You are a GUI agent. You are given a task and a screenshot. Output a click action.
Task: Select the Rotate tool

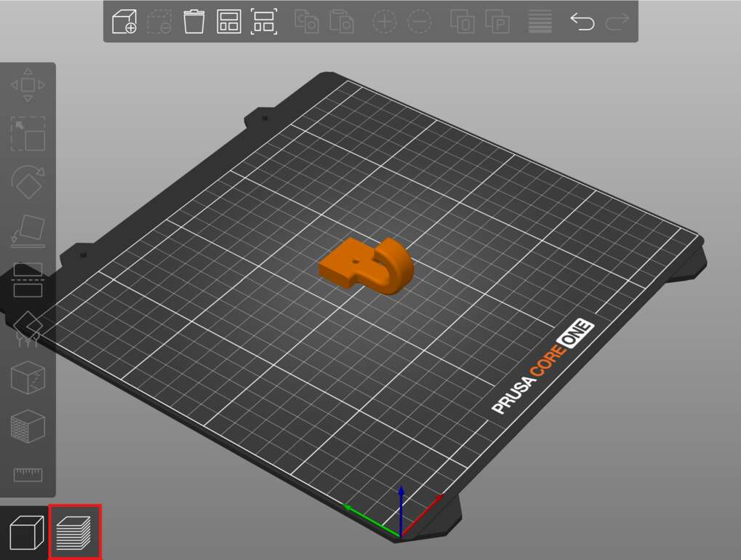tap(28, 182)
